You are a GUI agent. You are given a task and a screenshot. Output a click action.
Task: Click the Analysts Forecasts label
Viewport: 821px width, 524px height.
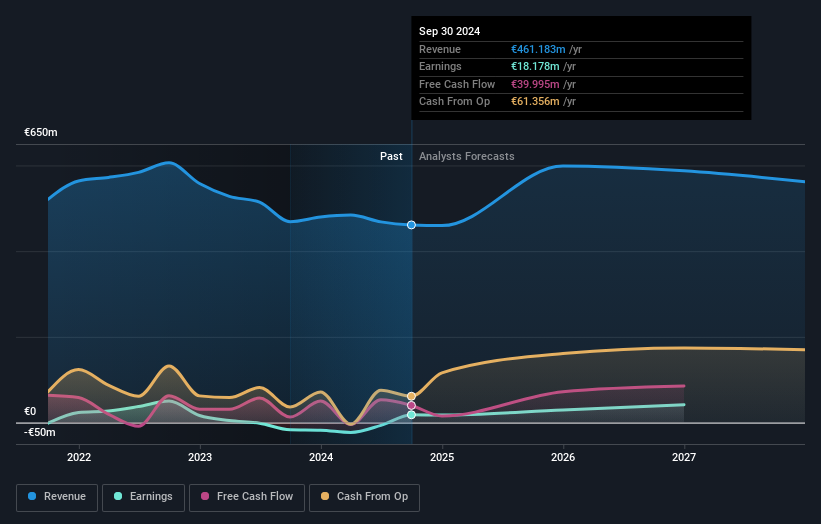pos(467,157)
